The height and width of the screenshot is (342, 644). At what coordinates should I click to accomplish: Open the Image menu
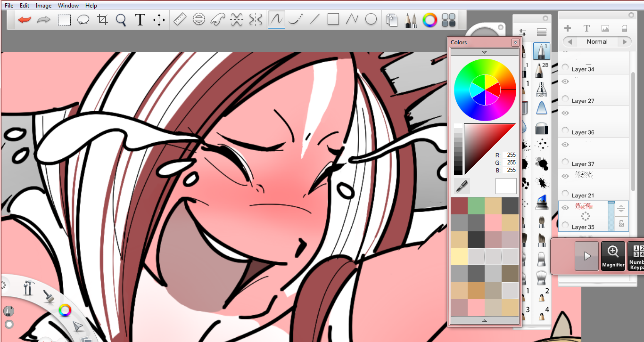(x=44, y=6)
